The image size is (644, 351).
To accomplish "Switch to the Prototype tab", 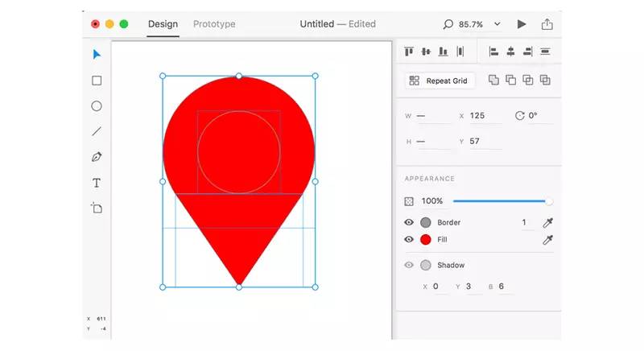I will tap(214, 24).
